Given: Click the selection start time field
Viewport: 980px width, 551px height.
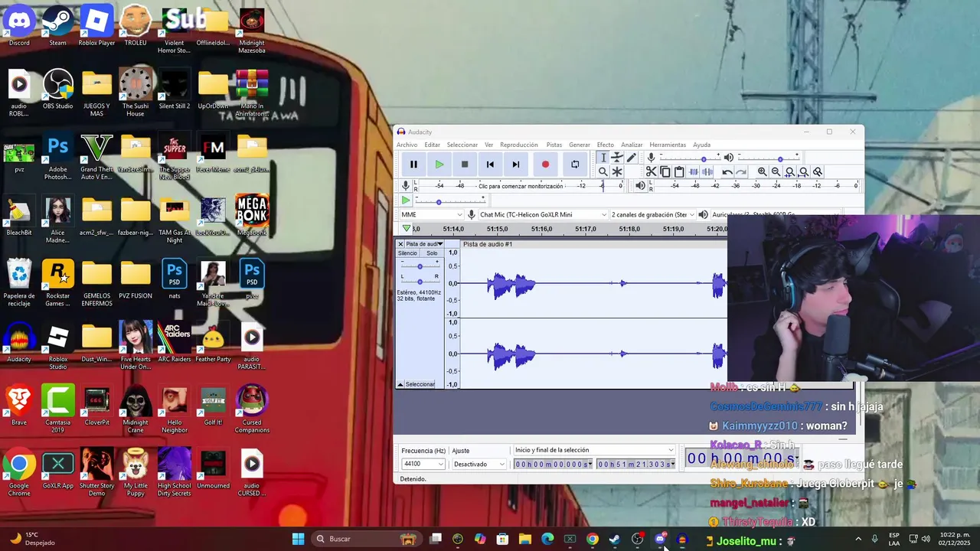Looking at the screenshot, I should point(553,465).
